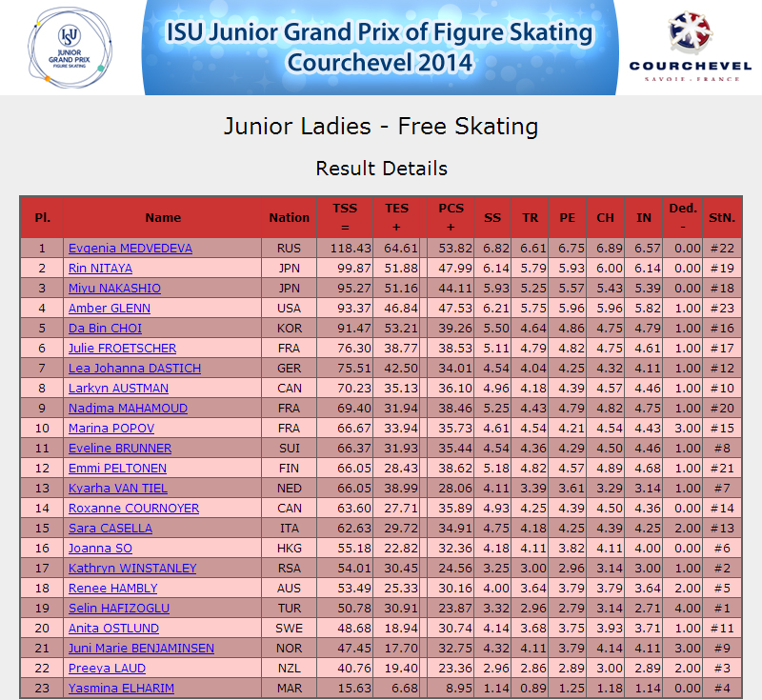Click the TSS column header
This screenshot has width=762, height=700.
(x=345, y=217)
